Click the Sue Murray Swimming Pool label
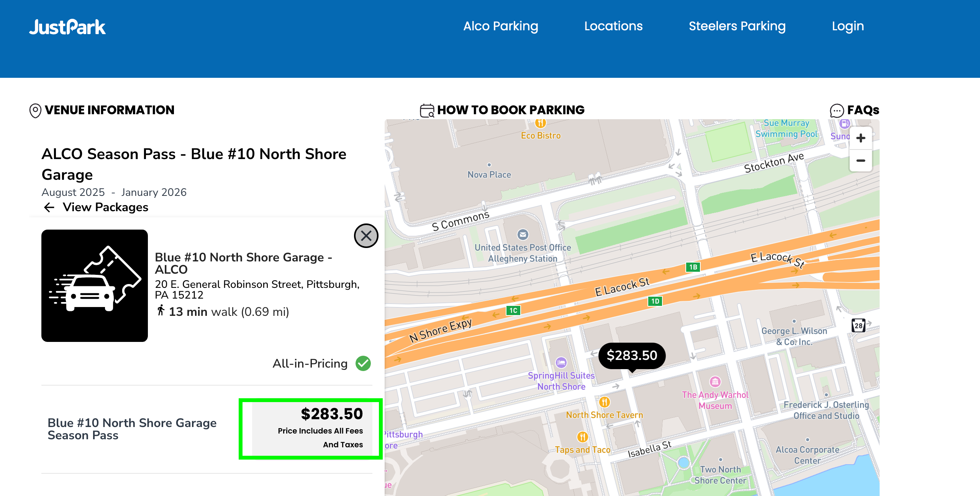980x496 pixels. pyautogui.click(x=786, y=128)
